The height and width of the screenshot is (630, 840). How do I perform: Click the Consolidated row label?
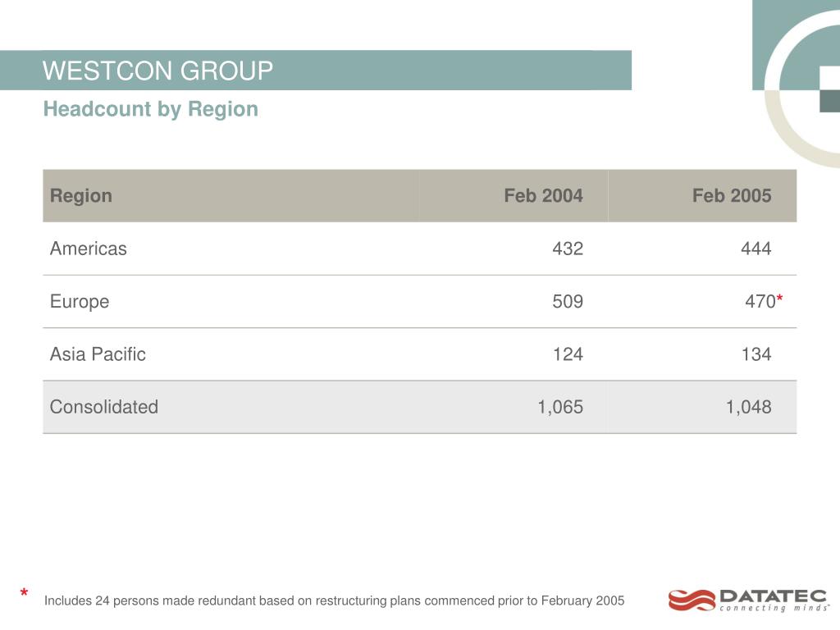click(104, 407)
